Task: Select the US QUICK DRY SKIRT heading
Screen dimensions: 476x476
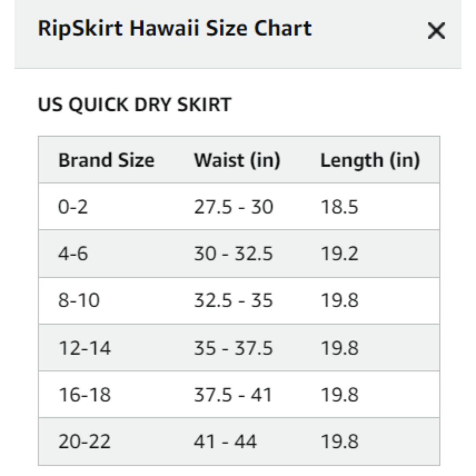Action: point(134,105)
